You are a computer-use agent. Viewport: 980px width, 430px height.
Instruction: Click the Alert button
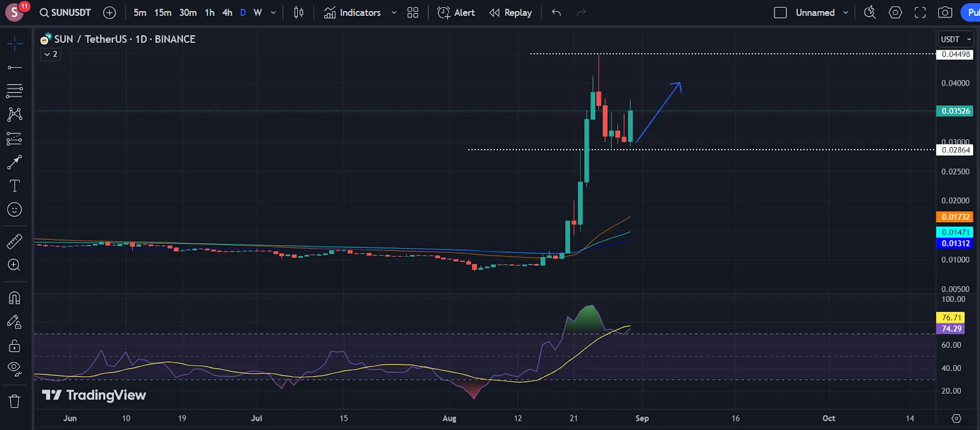pos(456,12)
